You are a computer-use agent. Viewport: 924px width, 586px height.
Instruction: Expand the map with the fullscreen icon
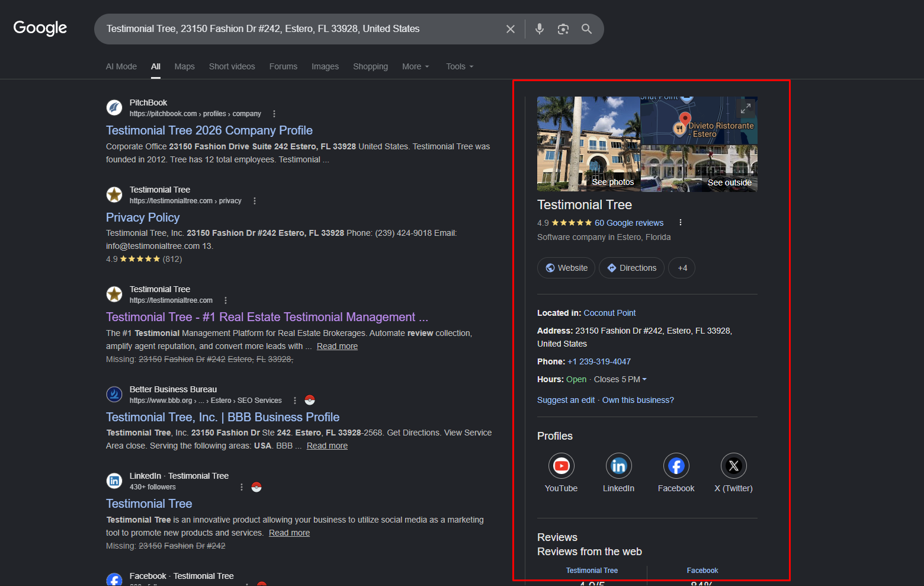point(746,108)
